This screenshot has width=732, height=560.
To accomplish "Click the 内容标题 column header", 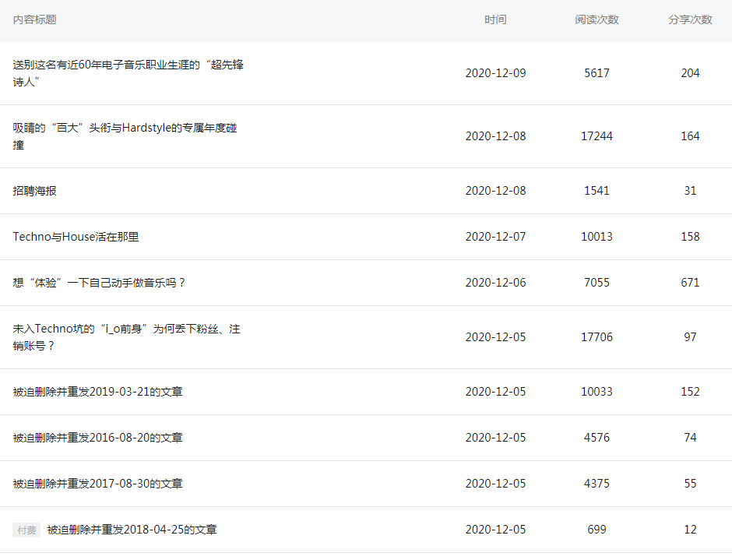I will click(x=34, y=19).
